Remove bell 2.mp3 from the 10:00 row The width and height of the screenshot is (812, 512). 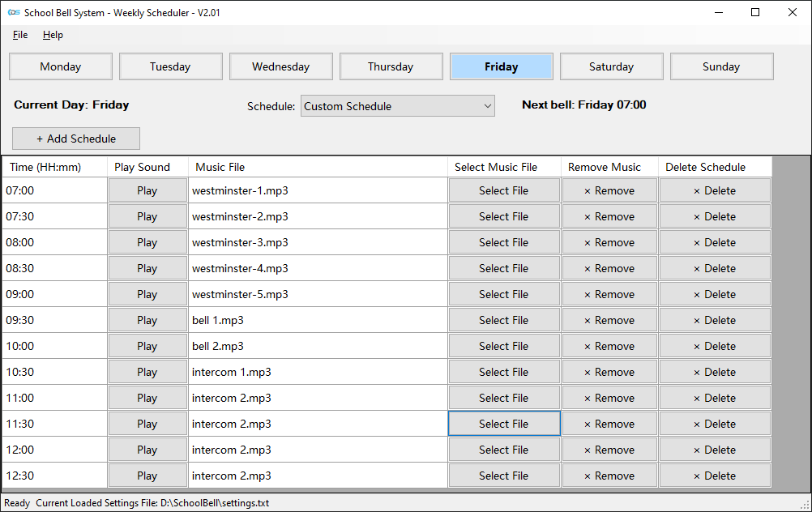pos(609,346)
